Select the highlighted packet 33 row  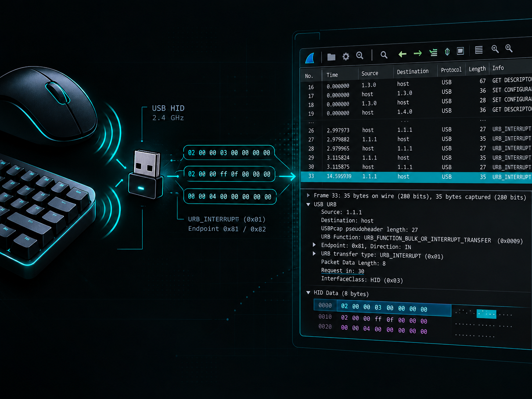[x=416, y=177]
